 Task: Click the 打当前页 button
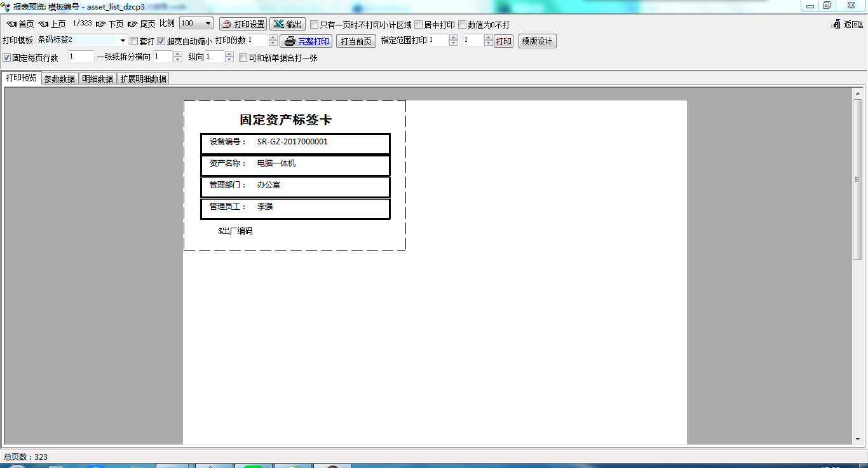[356, 41]
